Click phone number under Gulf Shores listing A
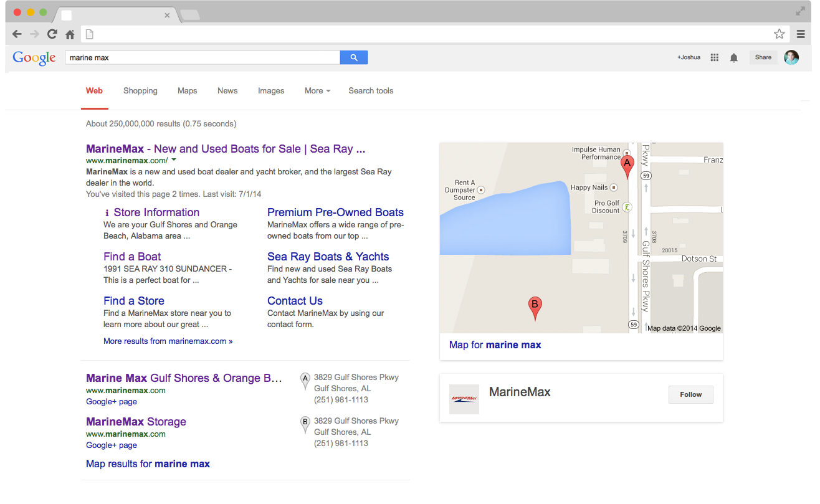The width and height of the screenshot is (820, 504). (x=341, y=400)
